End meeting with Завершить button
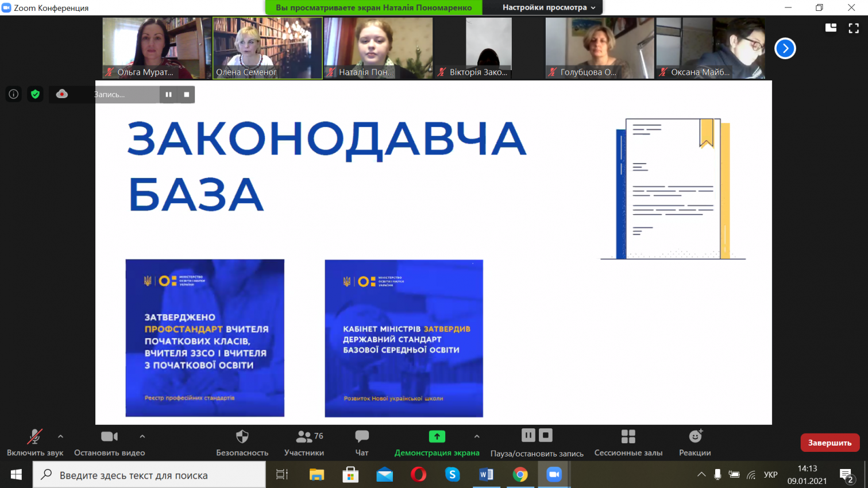This screenshot has width=868, height=488. [830, 443]
